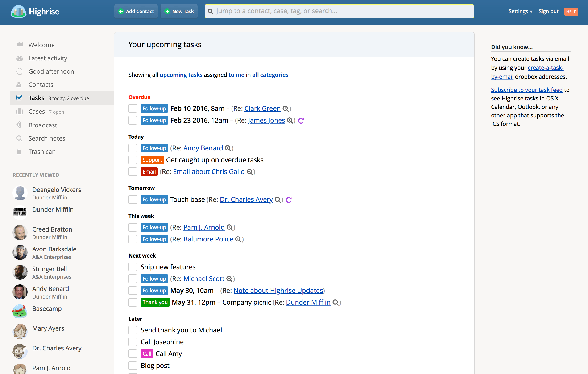Viewport: 588px width, 374px height.
Task: Open 'Subscribe to your task feed' link
Action: tap(526, 90)
